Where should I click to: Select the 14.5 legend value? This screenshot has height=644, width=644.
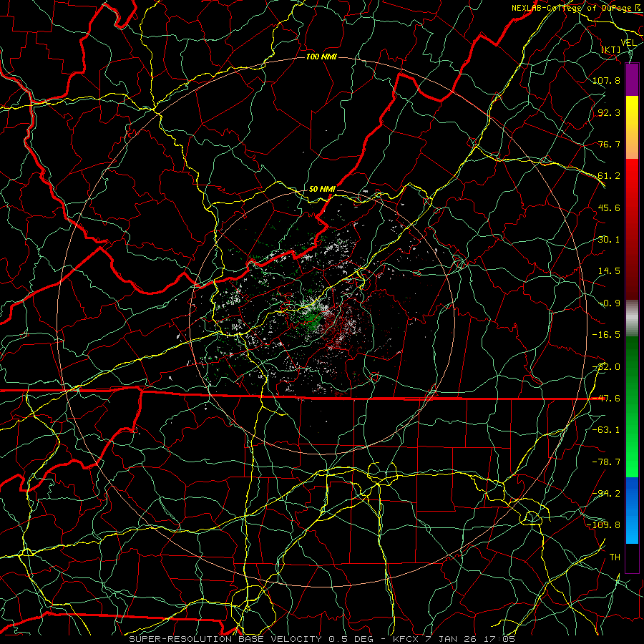(609, 271)
